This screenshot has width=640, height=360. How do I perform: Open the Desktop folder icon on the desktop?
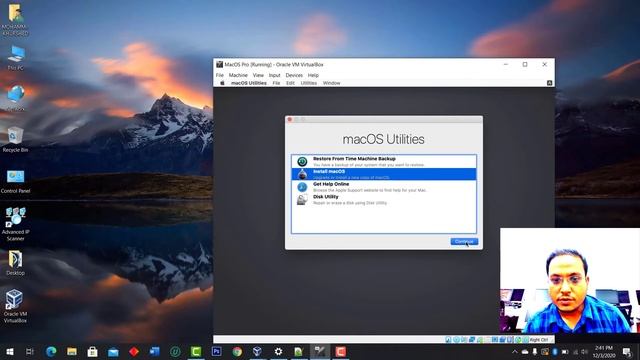pyautogui.click(x=15, y=263)
